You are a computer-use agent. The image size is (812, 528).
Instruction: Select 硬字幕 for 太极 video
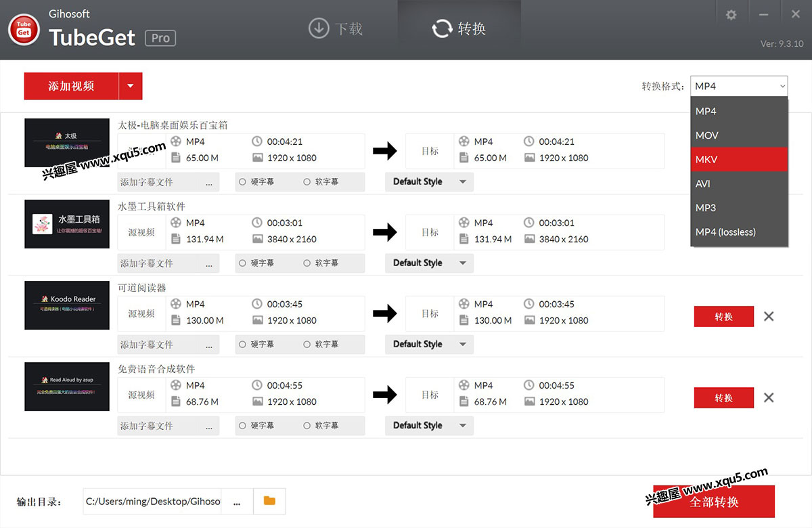pyautogui.click(x=256, y=181)
